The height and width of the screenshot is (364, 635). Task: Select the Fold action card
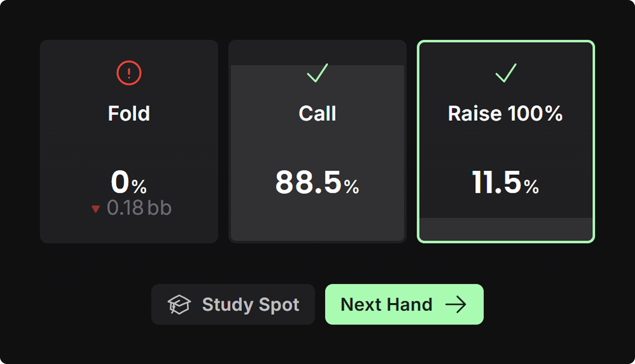(129, 141)
